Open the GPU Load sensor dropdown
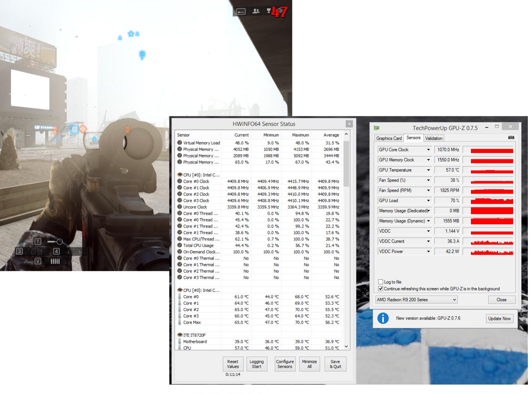This screenshot has height=394, width=532. tap(428, 201)
